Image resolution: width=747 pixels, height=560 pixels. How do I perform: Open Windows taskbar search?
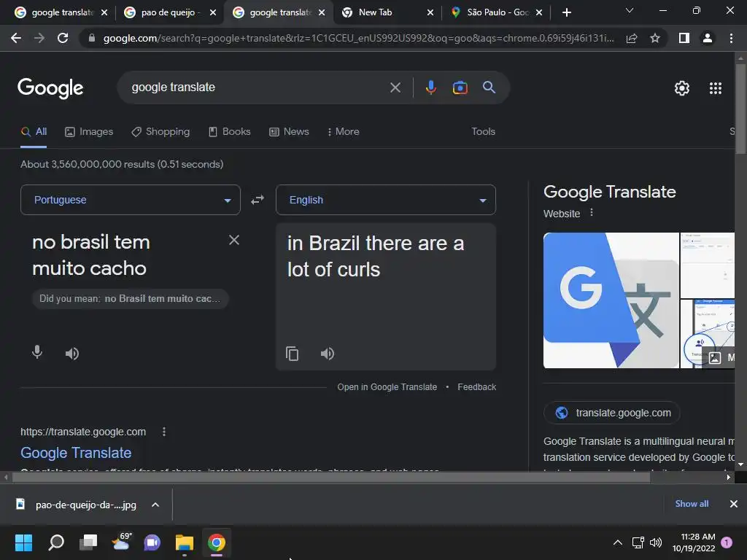55,542
